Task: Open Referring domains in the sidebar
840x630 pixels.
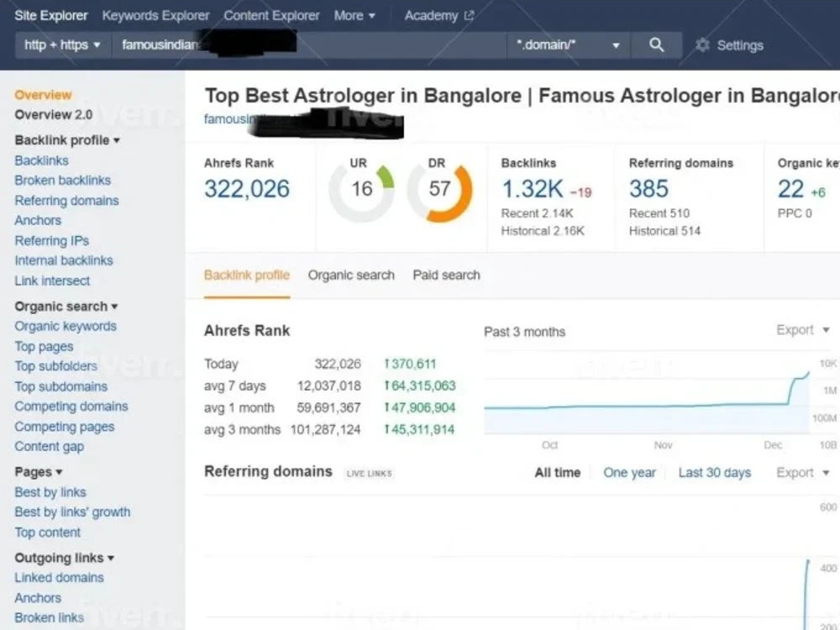Action: (67, 201)
